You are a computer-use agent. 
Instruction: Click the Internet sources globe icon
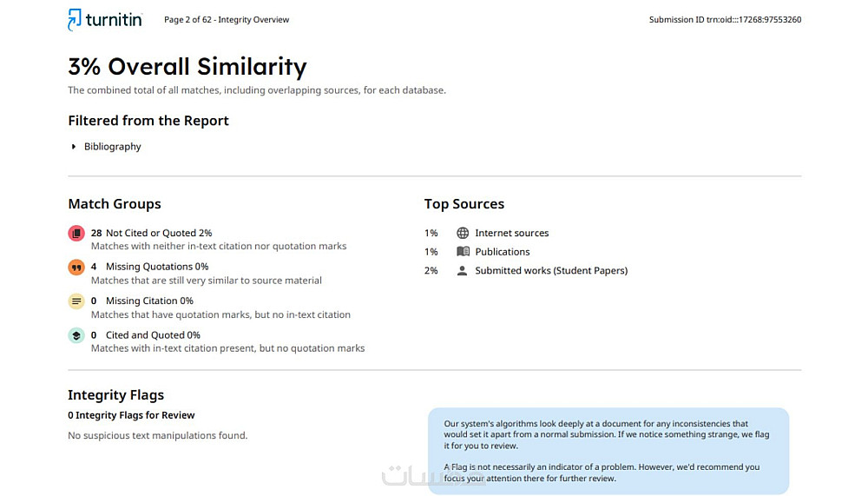tap(463, 233)
